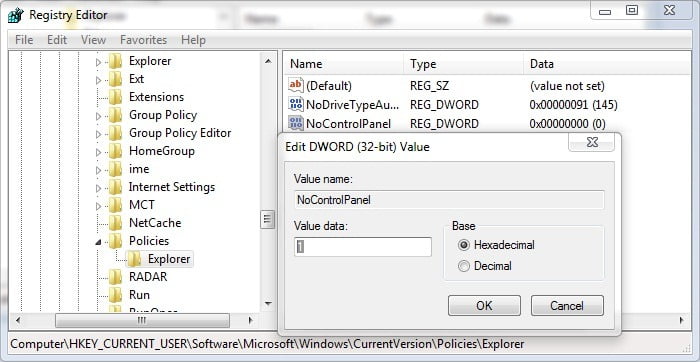
Task: Select the RADAR folder icon
Action: [x=116, y=277]
